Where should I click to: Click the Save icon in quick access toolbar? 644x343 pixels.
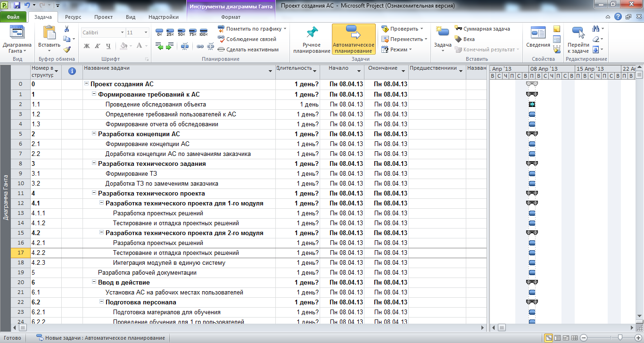coord(17,6)
